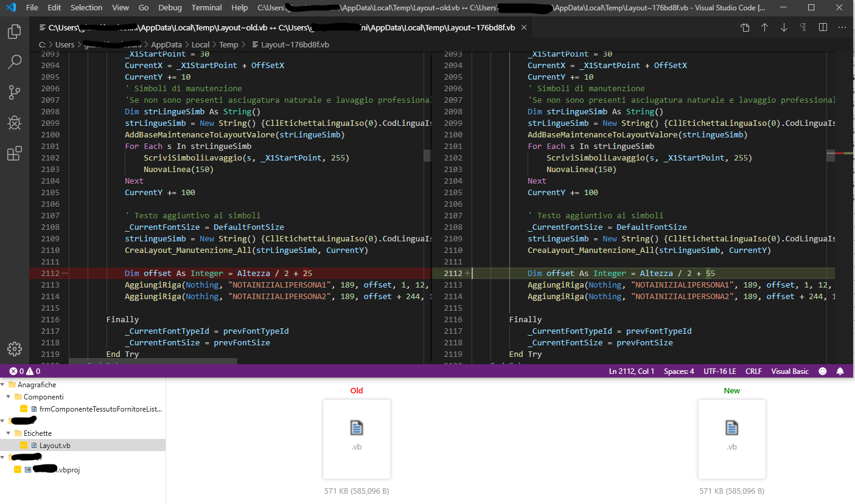
Task: Open the Extensions view
Action: click(x=14, y=153)
